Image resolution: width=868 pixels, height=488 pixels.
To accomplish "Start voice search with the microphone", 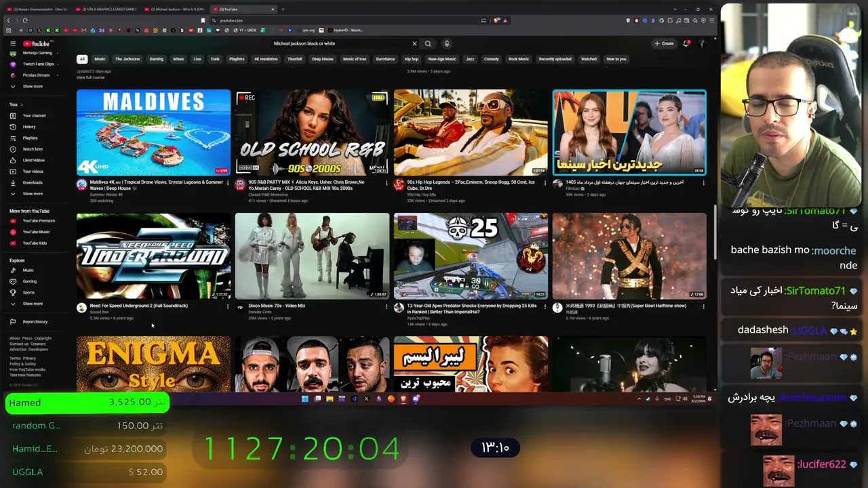I will [x=446, y=43].
